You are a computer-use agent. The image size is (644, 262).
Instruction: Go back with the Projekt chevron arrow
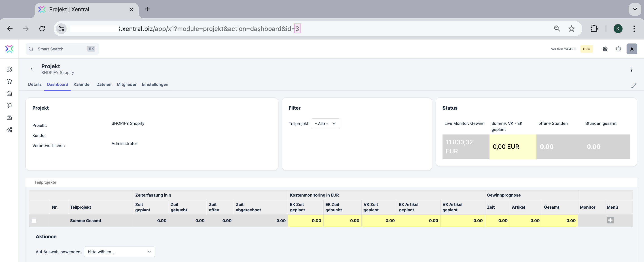coord(32,69)
